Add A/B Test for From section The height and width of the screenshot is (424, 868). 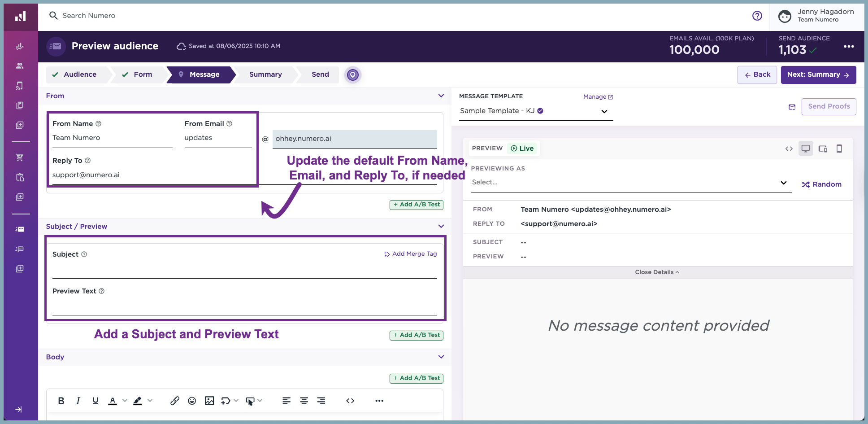417,205
